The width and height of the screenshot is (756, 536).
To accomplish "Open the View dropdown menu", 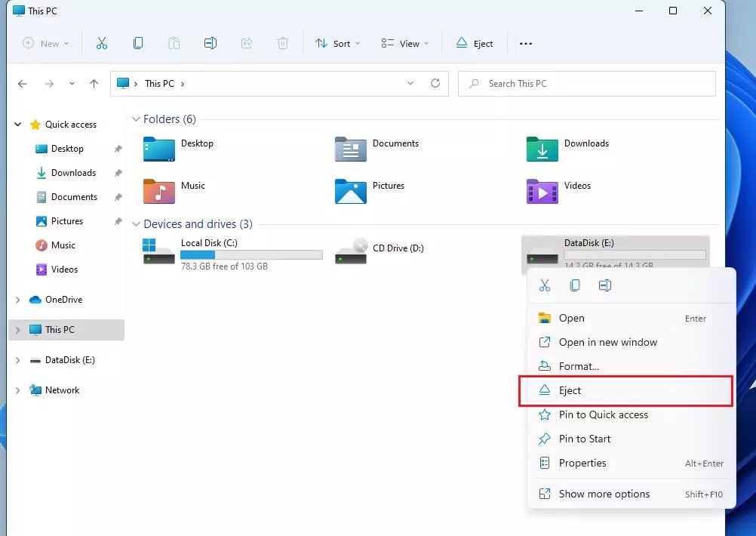I will point(404,43).
